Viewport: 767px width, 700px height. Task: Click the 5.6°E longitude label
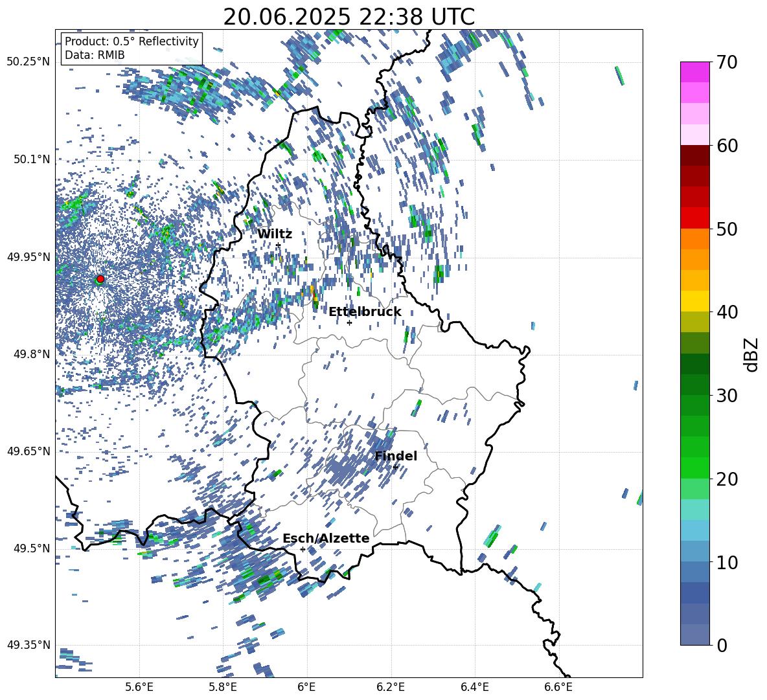coord(139,687)
